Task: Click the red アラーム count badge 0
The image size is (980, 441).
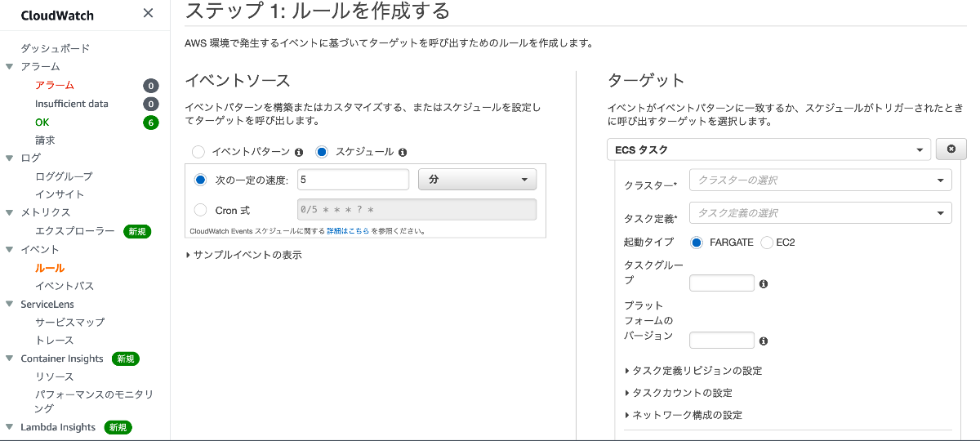Action: [x=150, y=86]
